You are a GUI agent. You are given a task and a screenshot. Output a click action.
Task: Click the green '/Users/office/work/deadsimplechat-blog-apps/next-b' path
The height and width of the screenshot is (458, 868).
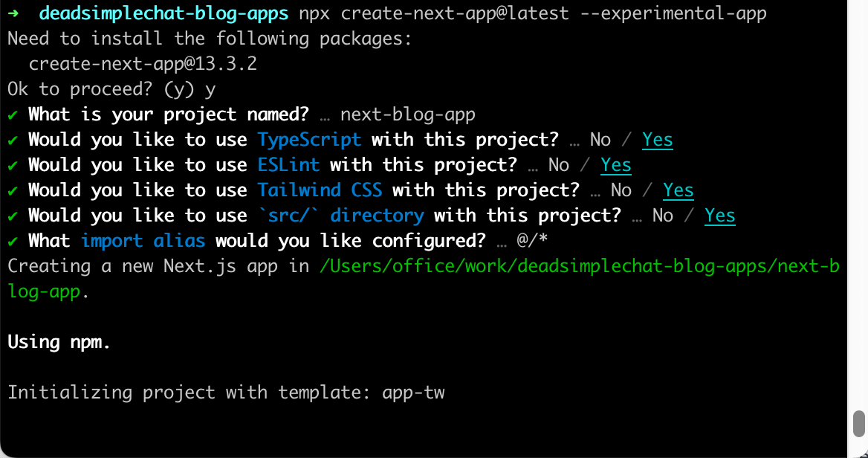tap(580, 266)
